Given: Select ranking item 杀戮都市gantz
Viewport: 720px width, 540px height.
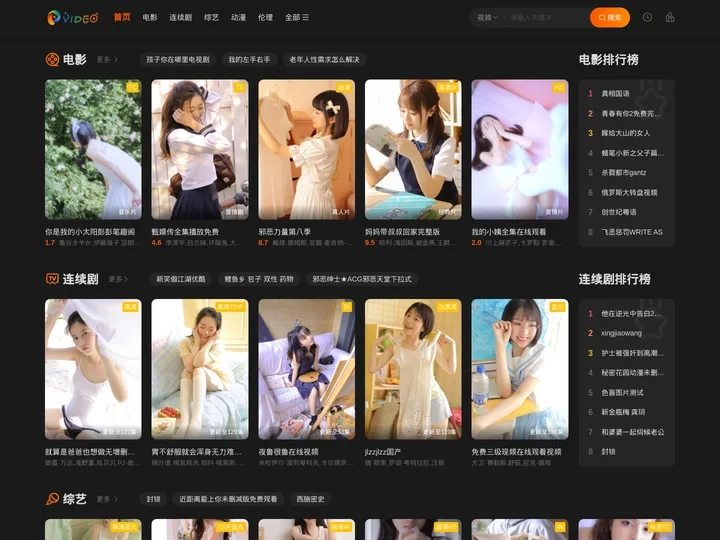Looking at the screenshot, I should pos(626,173).
